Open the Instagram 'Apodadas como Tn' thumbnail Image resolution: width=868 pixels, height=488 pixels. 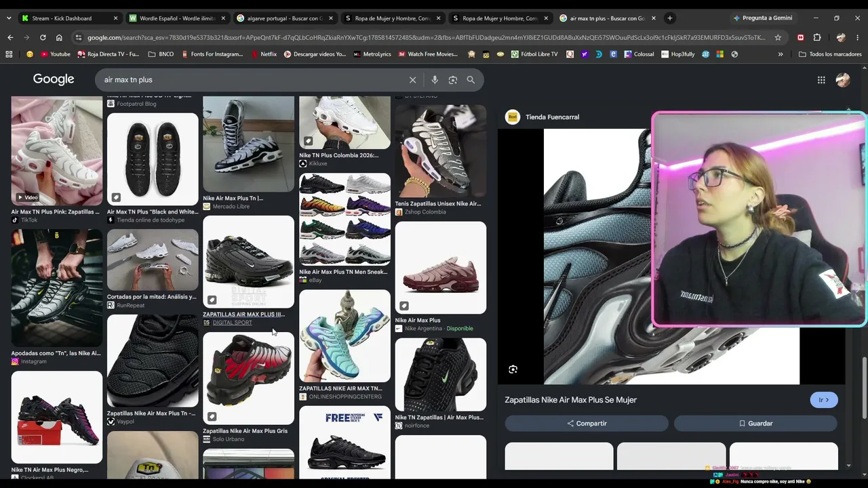tap(57, 288)
